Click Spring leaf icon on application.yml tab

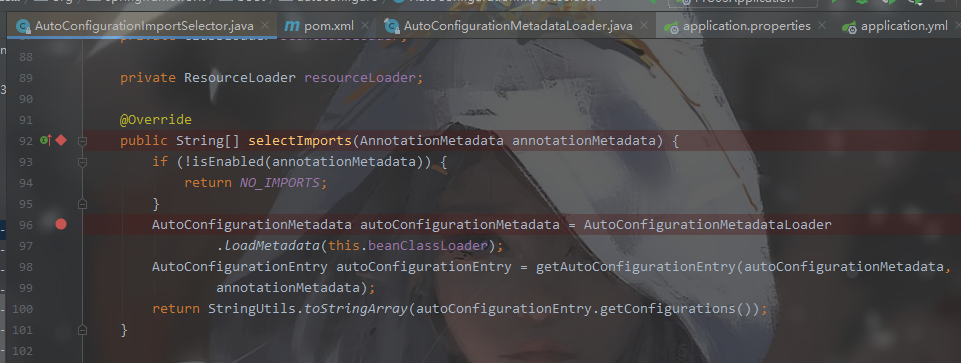pyautogui.click(x=849, y=26)
